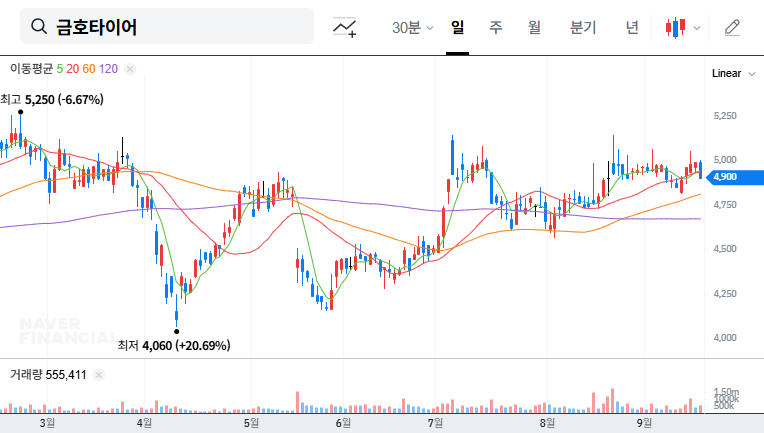764x433 pixels.
Task: Click the 9월 date axis label
Action: (x=644, y=423)
